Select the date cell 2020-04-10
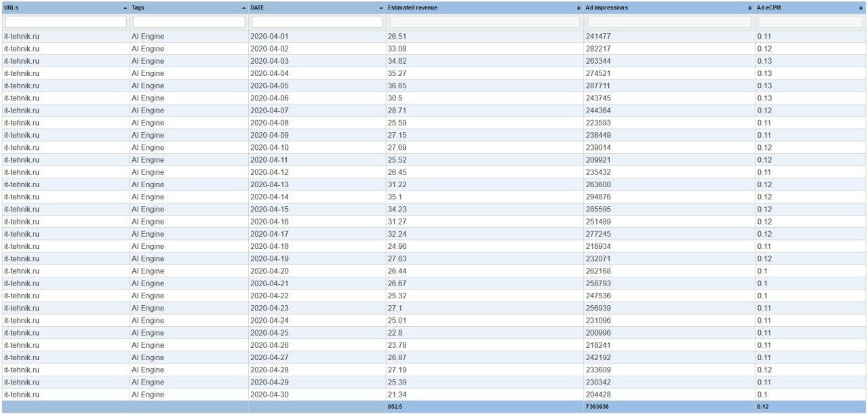The width and height of the screenshot is (868, 415). (269, 148)
